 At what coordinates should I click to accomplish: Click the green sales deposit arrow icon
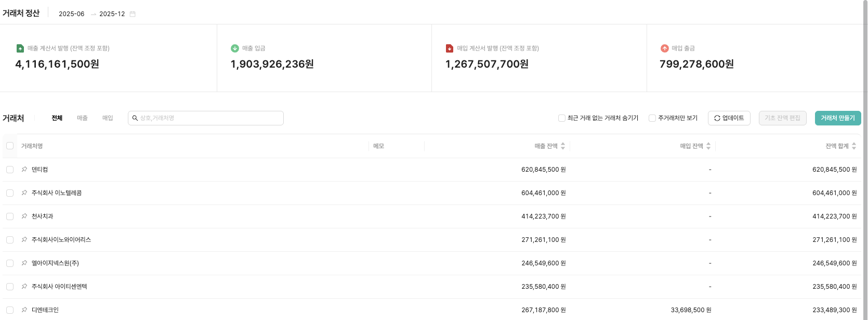(x=235, y=48)
